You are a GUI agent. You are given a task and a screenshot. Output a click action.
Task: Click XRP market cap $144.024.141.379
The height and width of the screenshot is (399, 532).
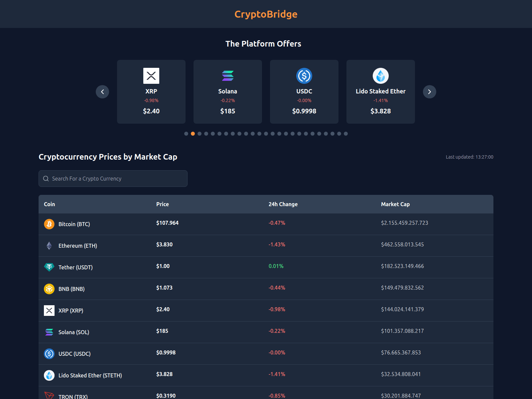point(402,309)
